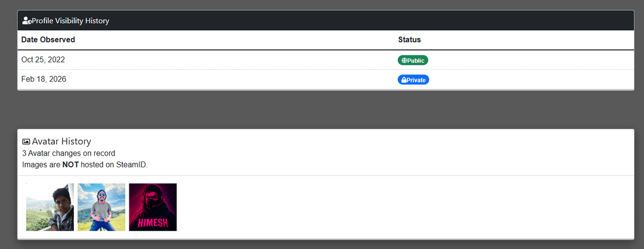This screenshot has height=249, width=644.
Task: Select the blue Private status badge
Action: click(413, 80)
